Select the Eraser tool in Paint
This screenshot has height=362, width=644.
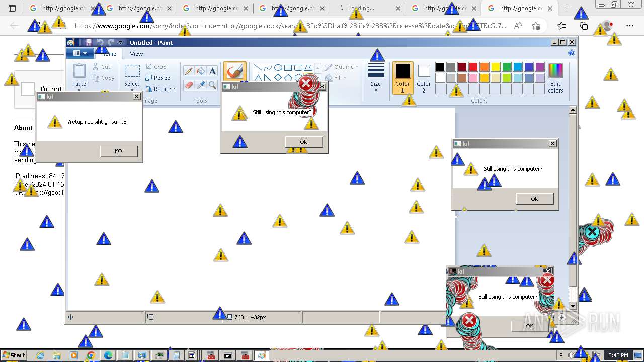coord(189,85)
